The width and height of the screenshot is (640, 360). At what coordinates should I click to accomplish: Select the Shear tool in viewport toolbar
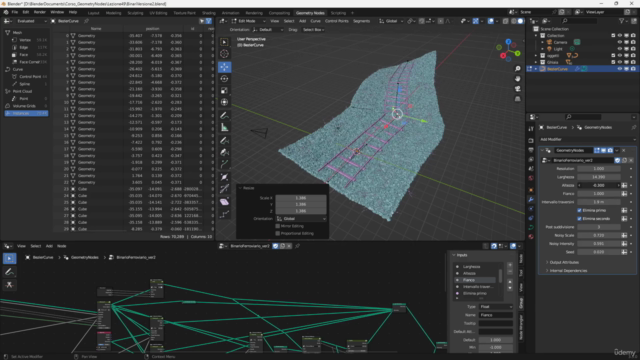pos(224,202)
